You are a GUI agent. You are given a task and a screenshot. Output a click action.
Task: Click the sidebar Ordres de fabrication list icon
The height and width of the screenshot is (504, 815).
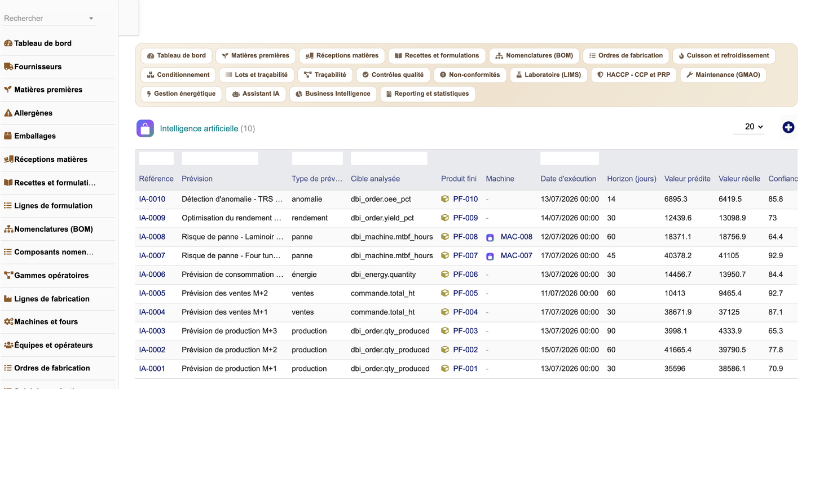pos(8,368)
